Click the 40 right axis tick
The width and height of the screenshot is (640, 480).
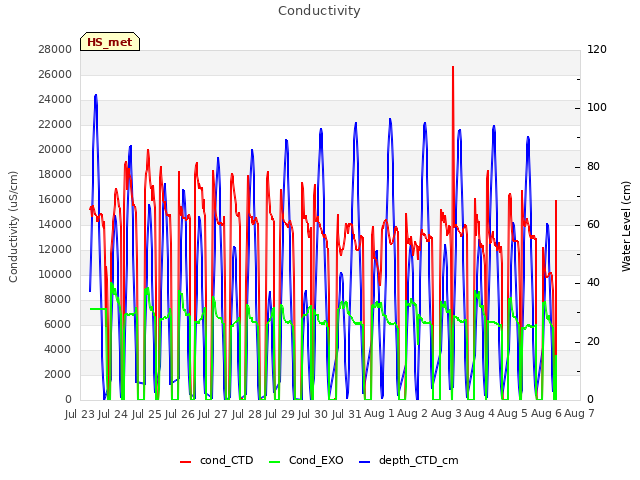[x=593, y=283]
